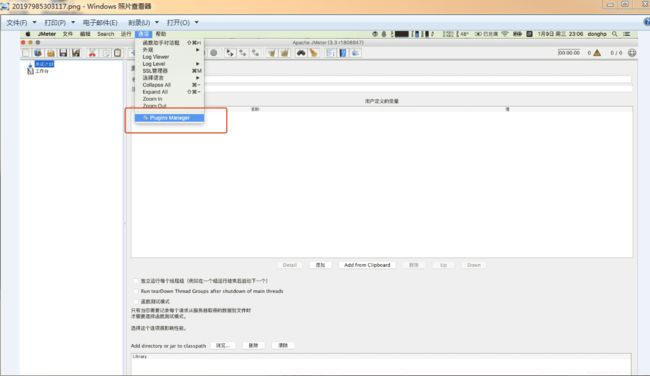Image resolution: width=650 pixels, height=376 pixels.
Task: Click 电子邮件(E) in Photo Viewer toolbar
Action: (100, 22)
